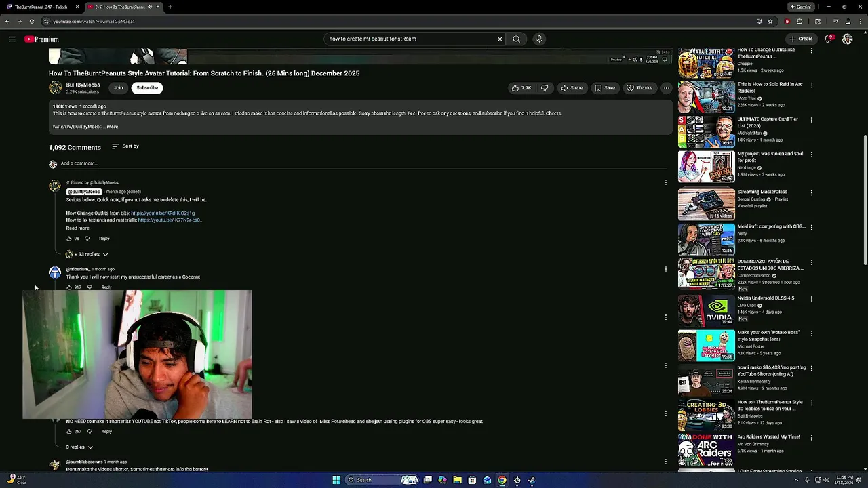Go back in browser history
Image resolution: width=868 pixels, height=488 pixels.
tap(7, 21)
